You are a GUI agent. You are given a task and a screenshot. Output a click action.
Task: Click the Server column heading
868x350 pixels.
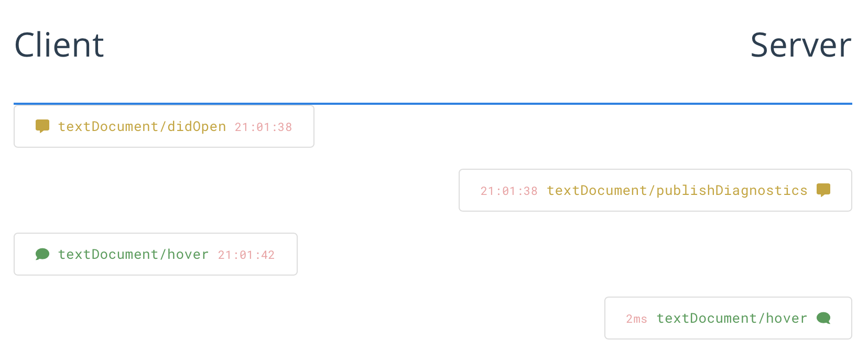point(800,45)
